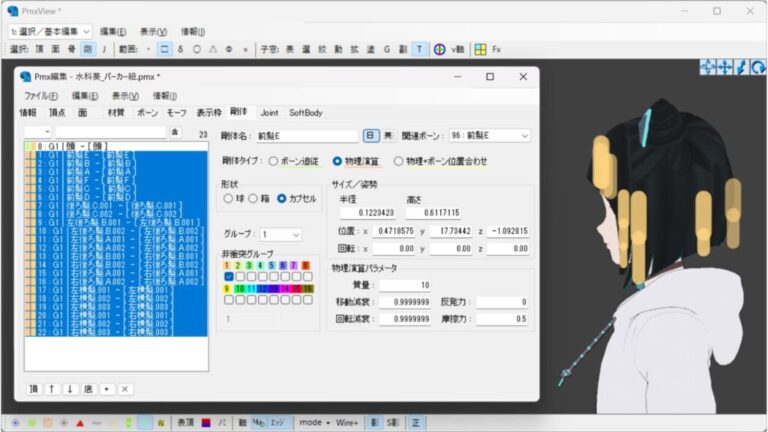This screenshot has height=432, width=768.
Task: Delete rigid body with the × button
Action: (125, 389)
